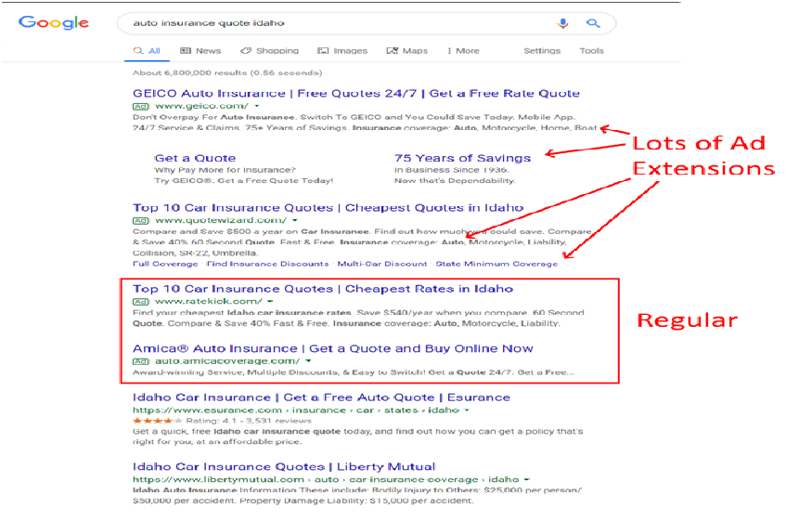Screen dimensions: 812x521
Task: Switch to the Images tab
Action: point(342,51)
